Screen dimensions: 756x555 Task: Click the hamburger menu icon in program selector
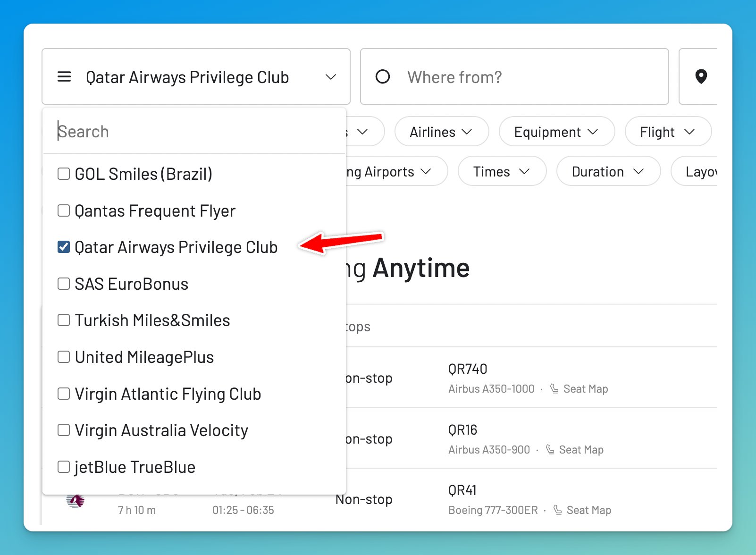(64, 76)
